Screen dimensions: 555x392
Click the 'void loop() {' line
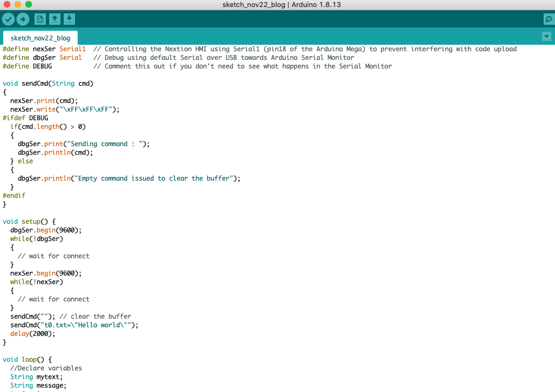[27, 360]
